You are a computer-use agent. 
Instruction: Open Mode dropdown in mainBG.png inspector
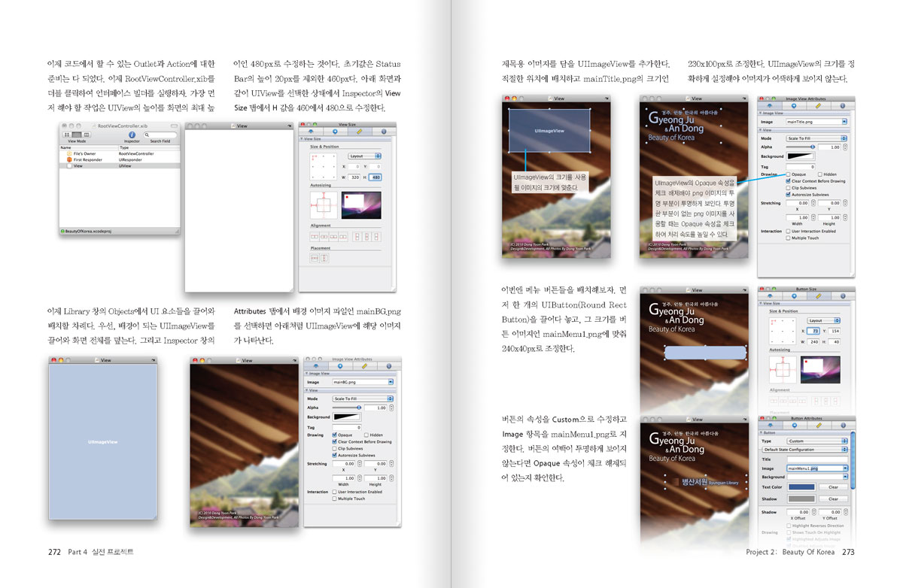362,399
